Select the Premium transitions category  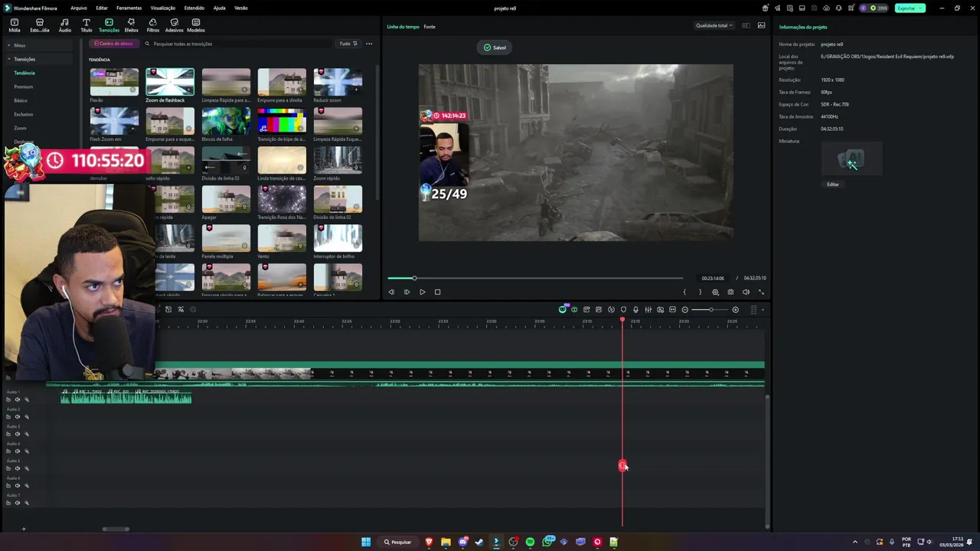click(23, 86)
